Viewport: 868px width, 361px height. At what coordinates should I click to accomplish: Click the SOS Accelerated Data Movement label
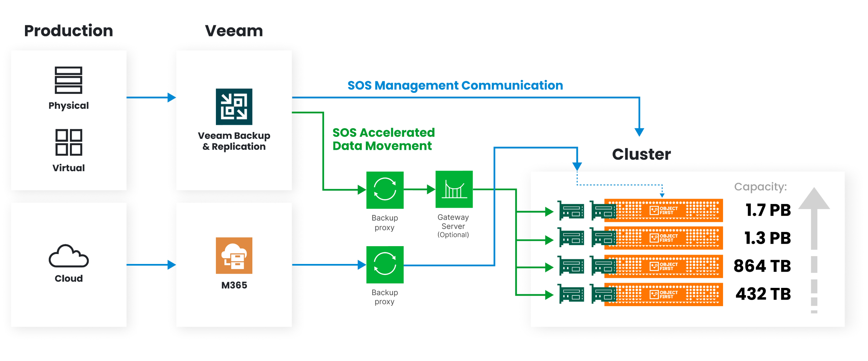coord(384,139)
